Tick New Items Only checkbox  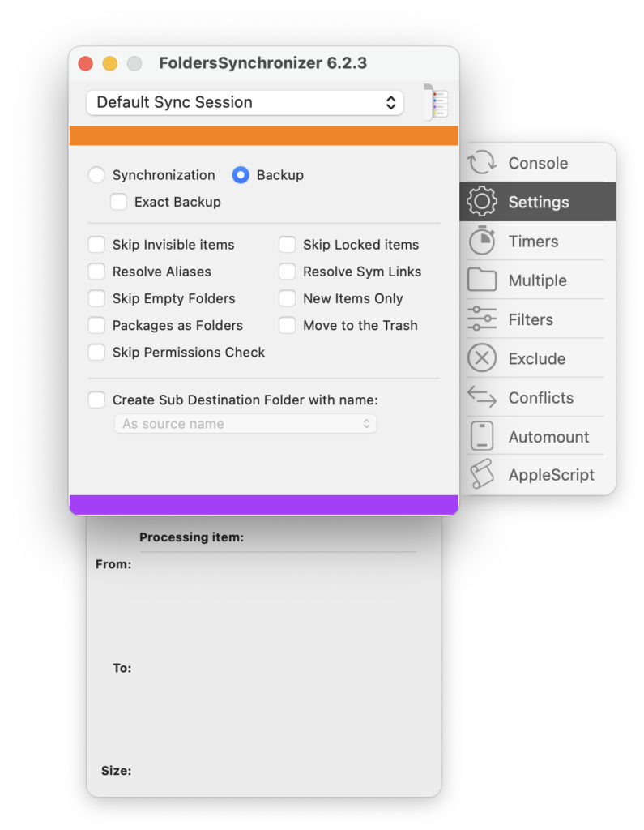click(x=287, y=298)
